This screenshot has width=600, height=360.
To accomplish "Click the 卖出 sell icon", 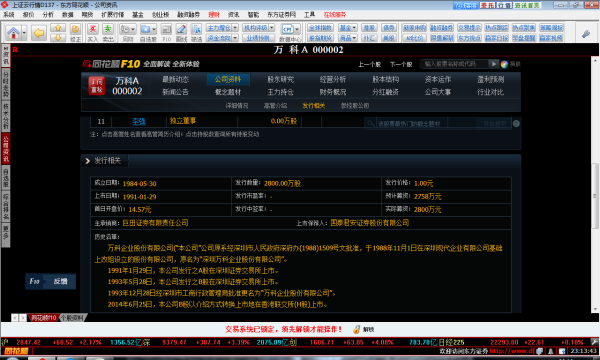I will [108, 29].
